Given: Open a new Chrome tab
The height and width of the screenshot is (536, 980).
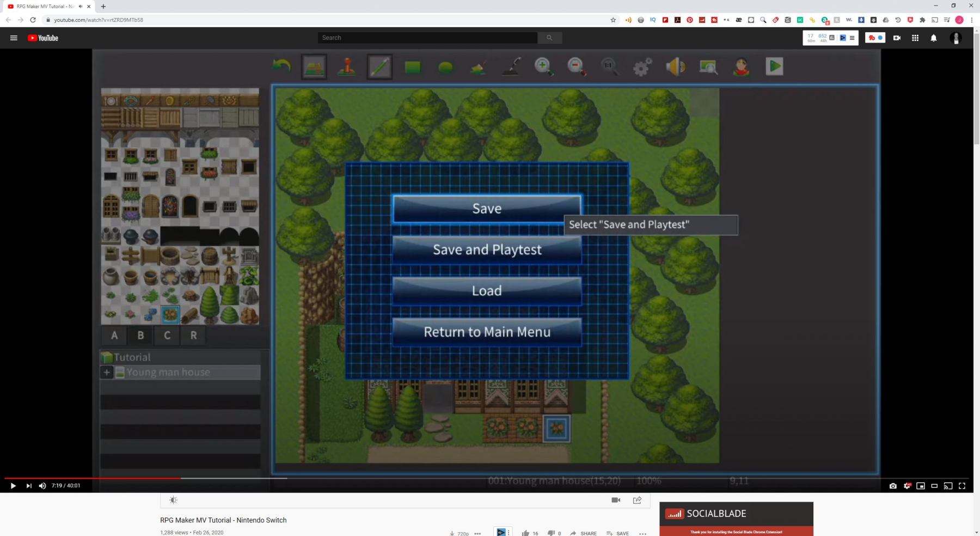Looking at the screenshot, I should click(x=103, y=7).
